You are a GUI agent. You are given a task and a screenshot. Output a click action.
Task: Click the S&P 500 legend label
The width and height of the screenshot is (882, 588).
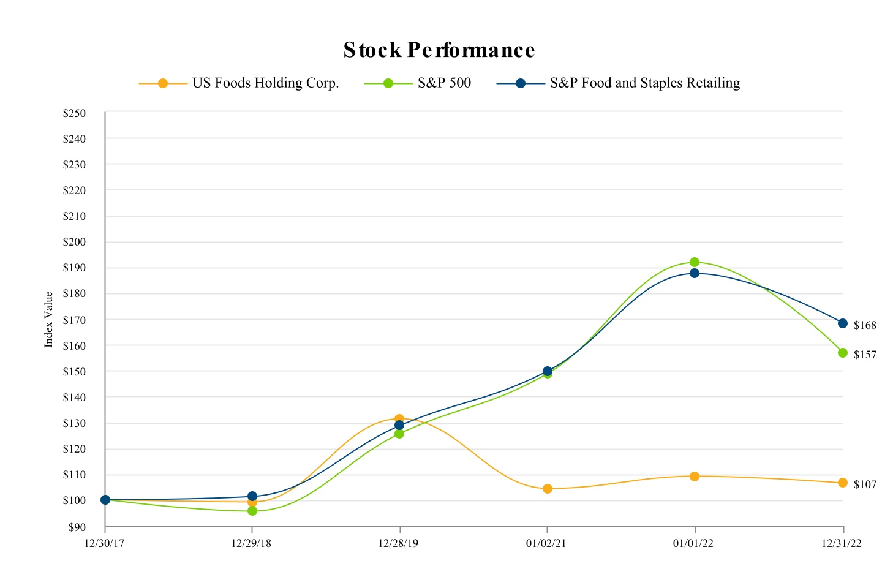coord(444,83)
